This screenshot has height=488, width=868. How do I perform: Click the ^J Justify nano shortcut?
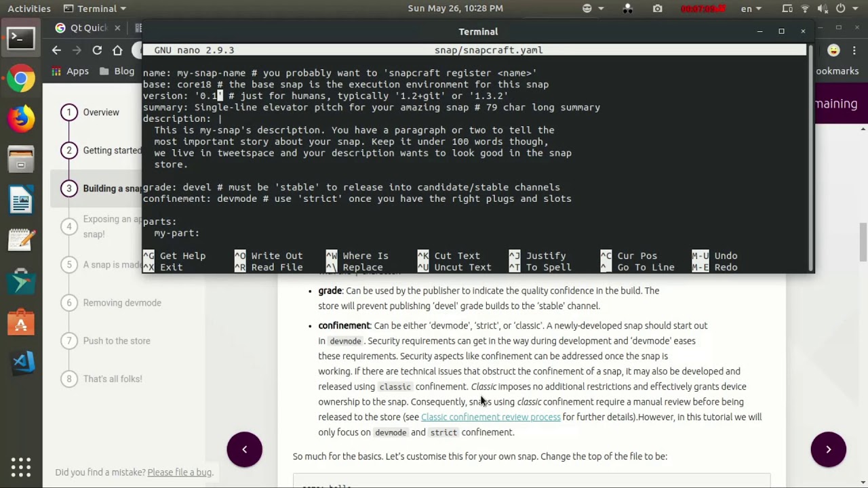coord(537,256)
